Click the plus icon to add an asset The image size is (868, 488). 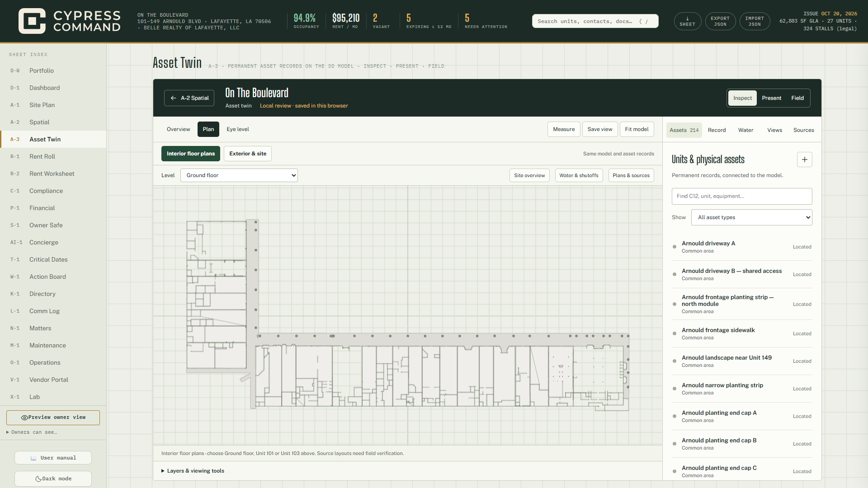[x=804, y=160]
